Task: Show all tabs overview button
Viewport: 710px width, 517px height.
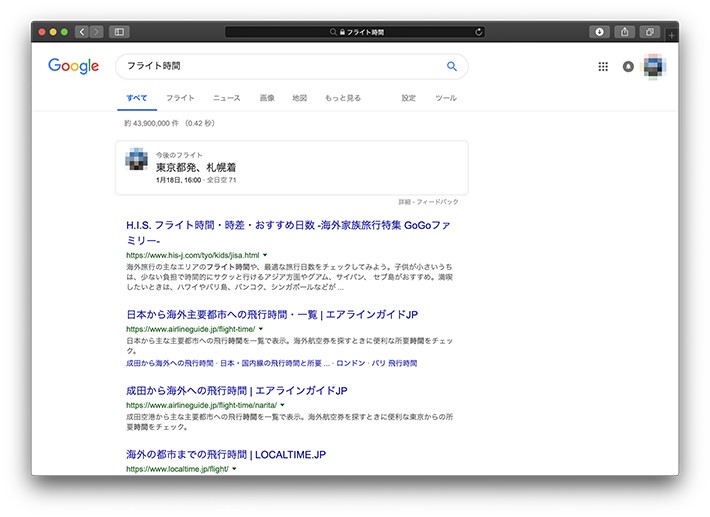Action: tap(650, 32)
